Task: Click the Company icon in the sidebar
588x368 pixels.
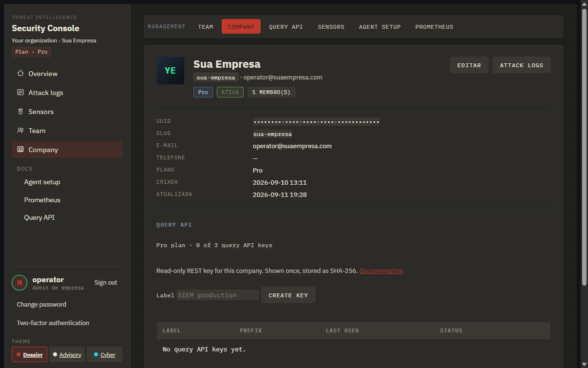Action: click(x=20, y=150)
